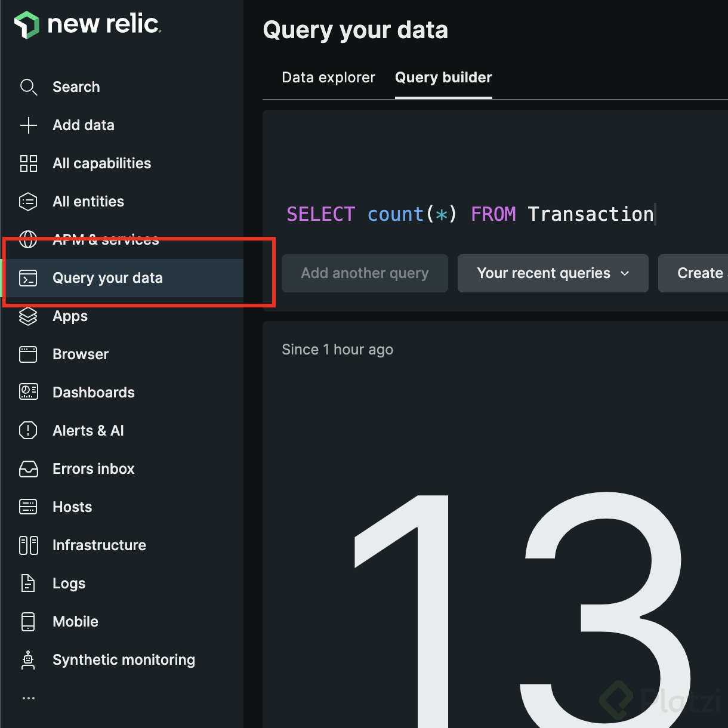Click the Create button

tap(693, 273)
